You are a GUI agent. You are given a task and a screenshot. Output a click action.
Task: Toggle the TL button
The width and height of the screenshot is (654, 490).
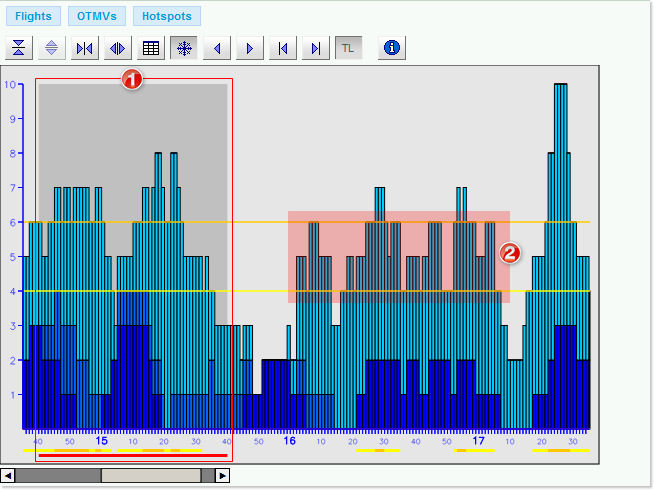pyautogui.click(x=348, y=48)
